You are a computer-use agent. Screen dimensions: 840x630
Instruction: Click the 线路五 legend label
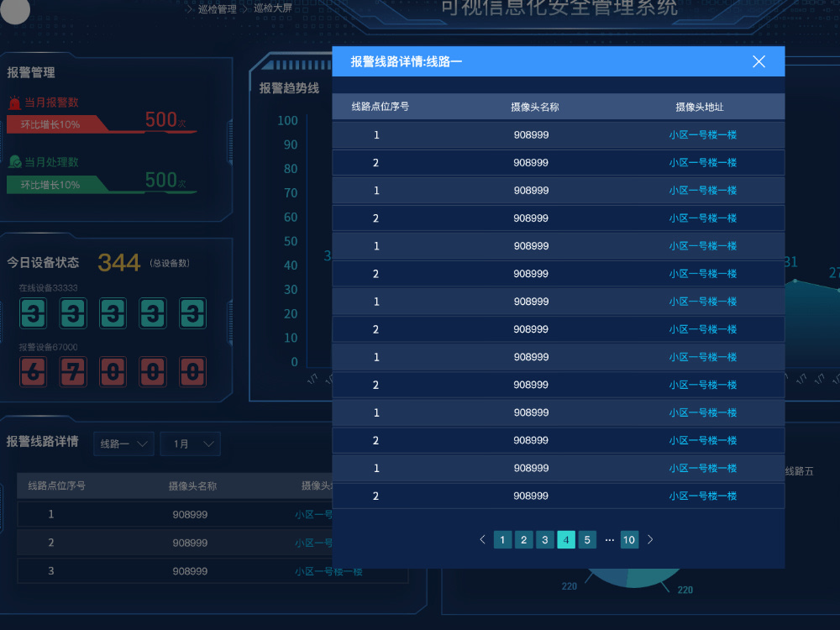coord(800,471)
